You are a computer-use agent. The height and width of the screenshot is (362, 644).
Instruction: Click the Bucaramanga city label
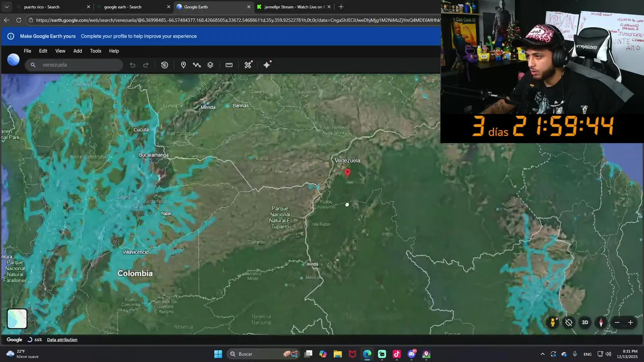tap(153, 155)
